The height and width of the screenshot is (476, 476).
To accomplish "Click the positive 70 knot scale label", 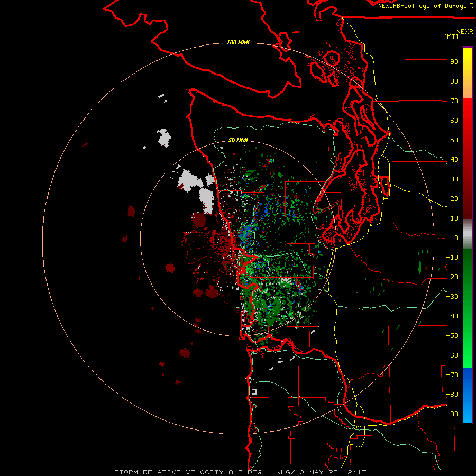I will [454, 101].
